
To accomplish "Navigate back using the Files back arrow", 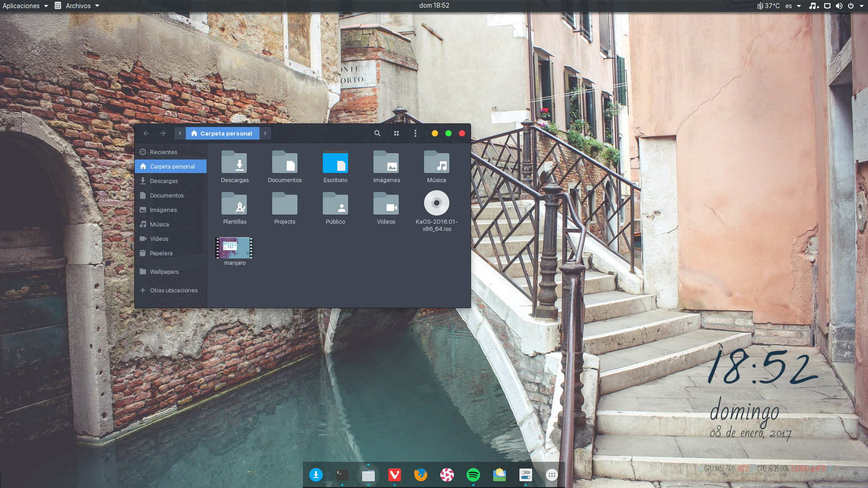I will tap(146, 133).
